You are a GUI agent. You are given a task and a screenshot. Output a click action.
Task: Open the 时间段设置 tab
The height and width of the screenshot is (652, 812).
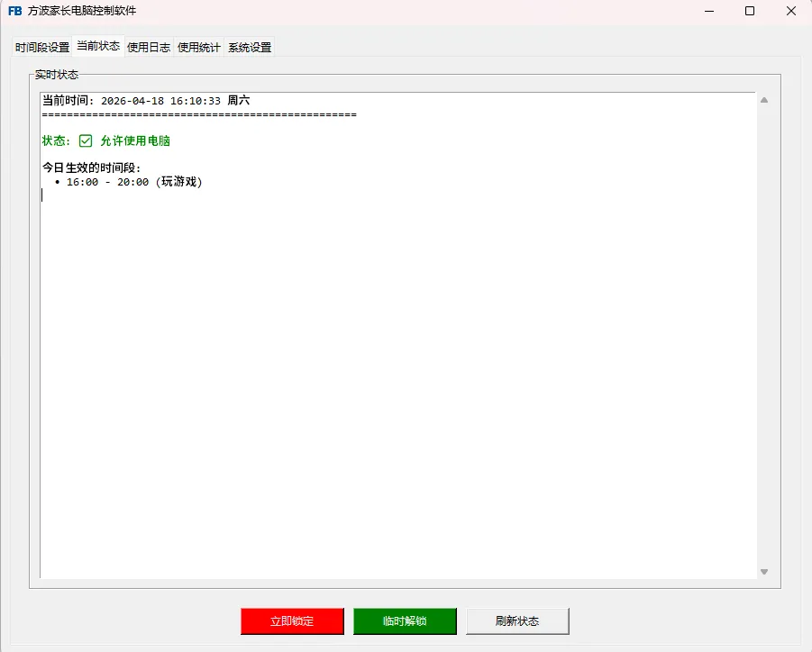point(42,47)
